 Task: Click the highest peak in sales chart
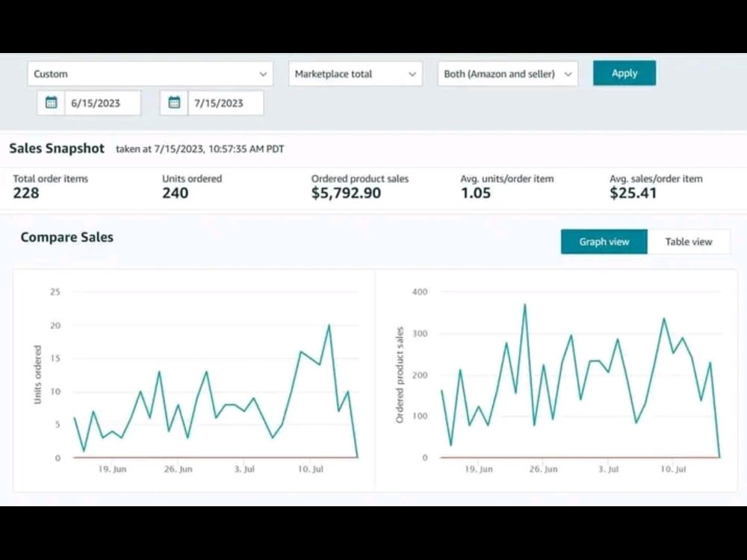click(x=524, y=305)
